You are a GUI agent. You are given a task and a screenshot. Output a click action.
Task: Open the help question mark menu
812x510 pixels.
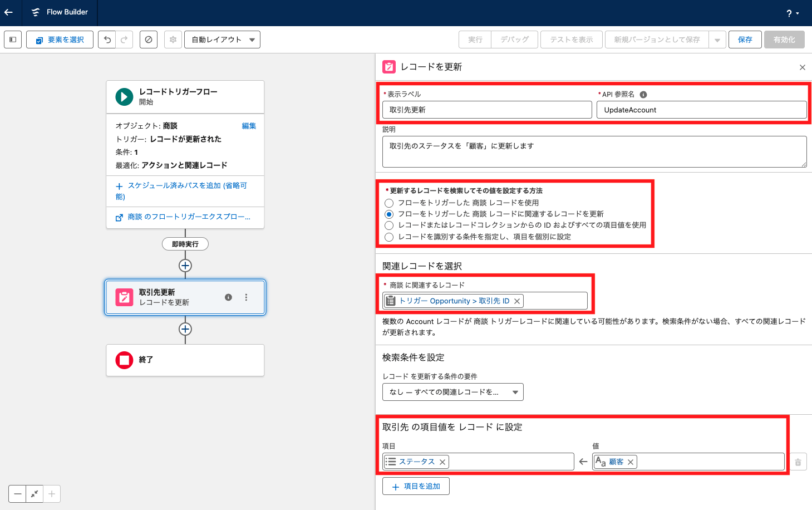pos(792,13)
